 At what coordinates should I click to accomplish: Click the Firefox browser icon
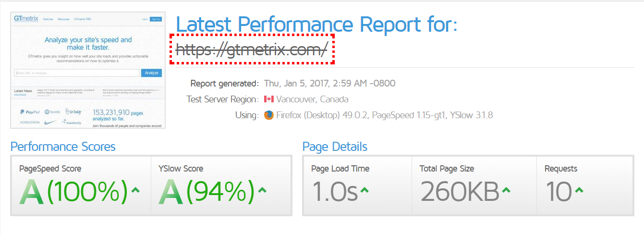[268, 115]
